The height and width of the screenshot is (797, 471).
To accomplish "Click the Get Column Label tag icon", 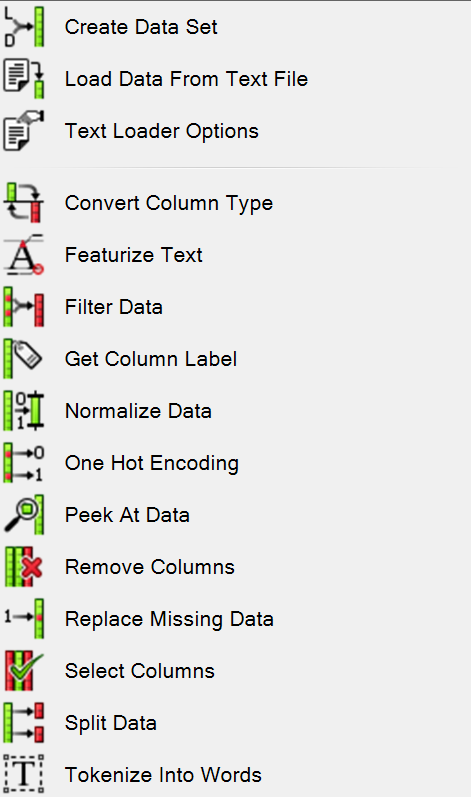I will click(x=23, y=359).
